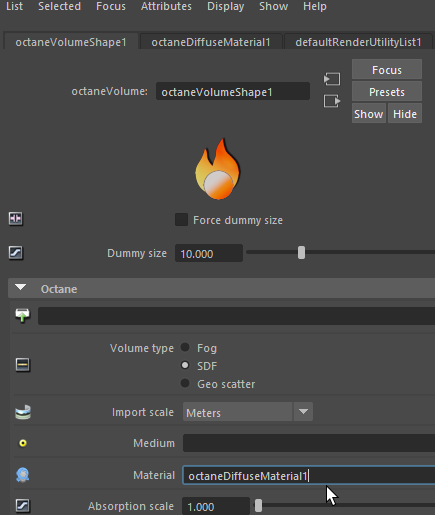The height and width of the screenshot is (515, 435).
Task: Enable the Force dummy size checkbox
Action: pos(181,220)
